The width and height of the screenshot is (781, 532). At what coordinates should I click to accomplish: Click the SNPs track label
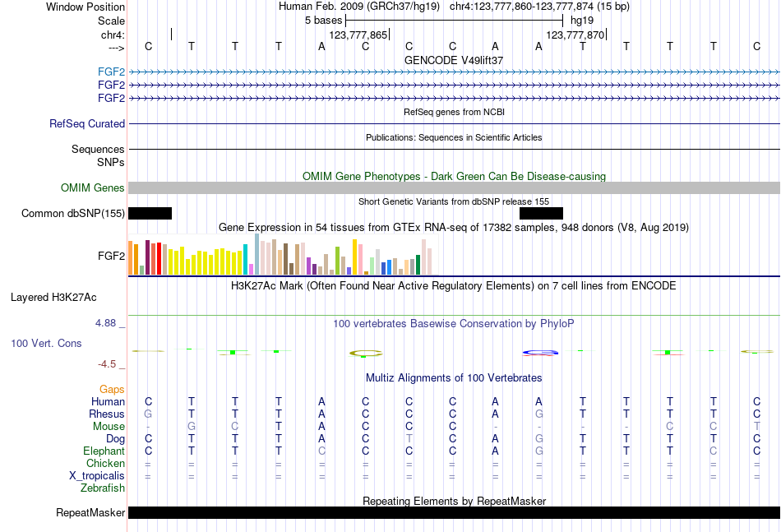[111, 162]
